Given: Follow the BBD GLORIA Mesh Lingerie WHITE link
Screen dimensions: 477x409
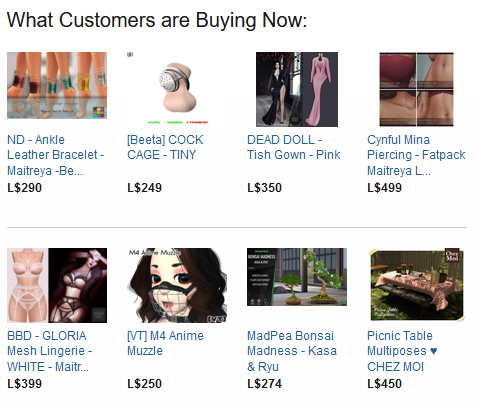Looking at the screenshot, I should (50, 351).
